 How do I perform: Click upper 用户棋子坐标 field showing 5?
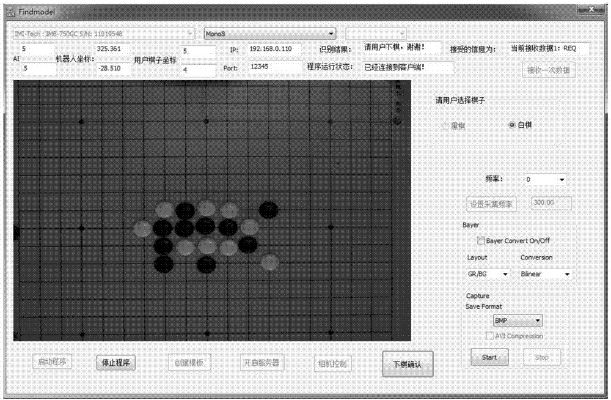199,51
